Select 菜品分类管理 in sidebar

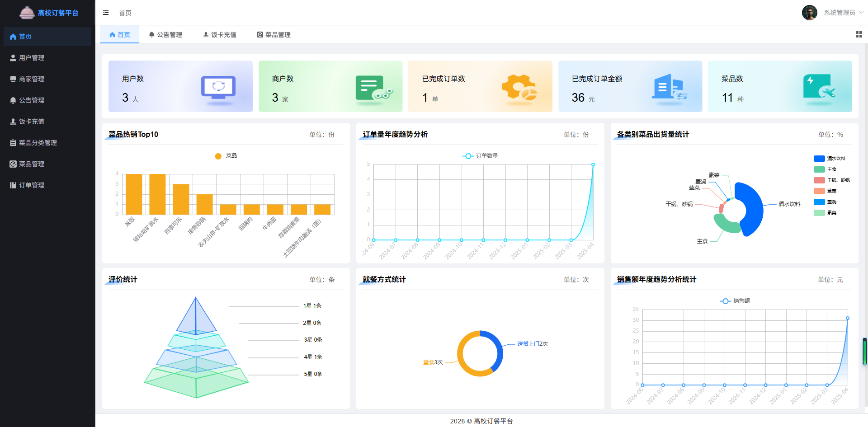click(37, 142)
